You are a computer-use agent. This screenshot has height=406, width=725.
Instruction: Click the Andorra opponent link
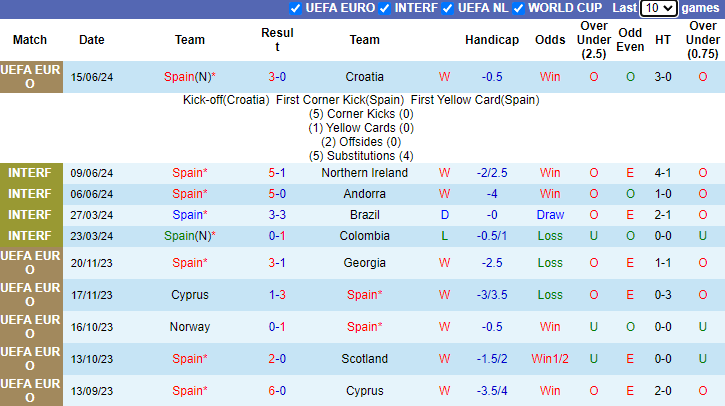click(364, 194)
